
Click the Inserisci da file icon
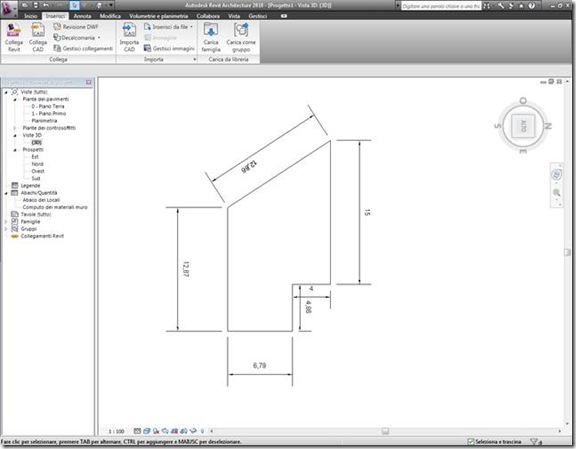147,27
